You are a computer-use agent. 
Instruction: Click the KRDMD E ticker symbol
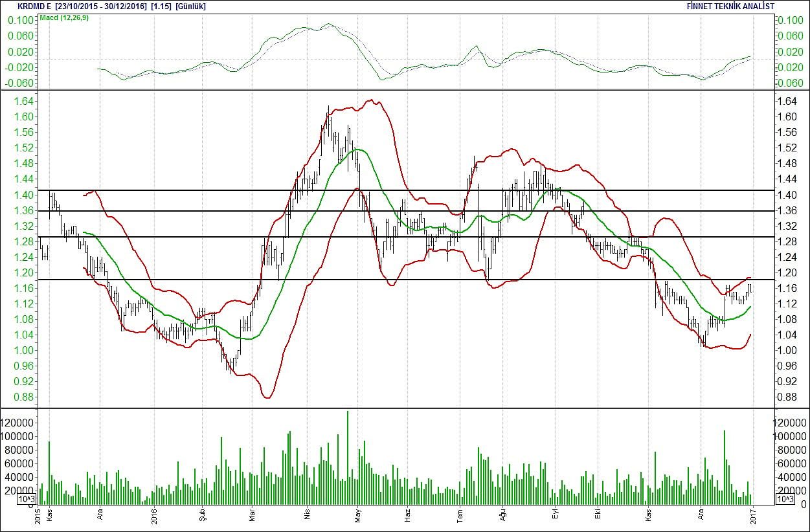[34, 6]
